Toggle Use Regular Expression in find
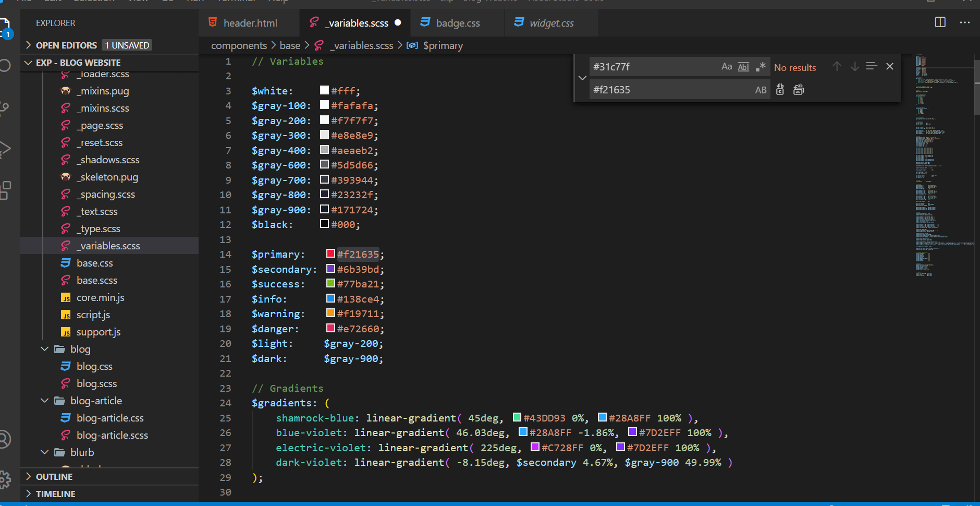Viewport: 980px width, 506px height. (x=761, y=67)
